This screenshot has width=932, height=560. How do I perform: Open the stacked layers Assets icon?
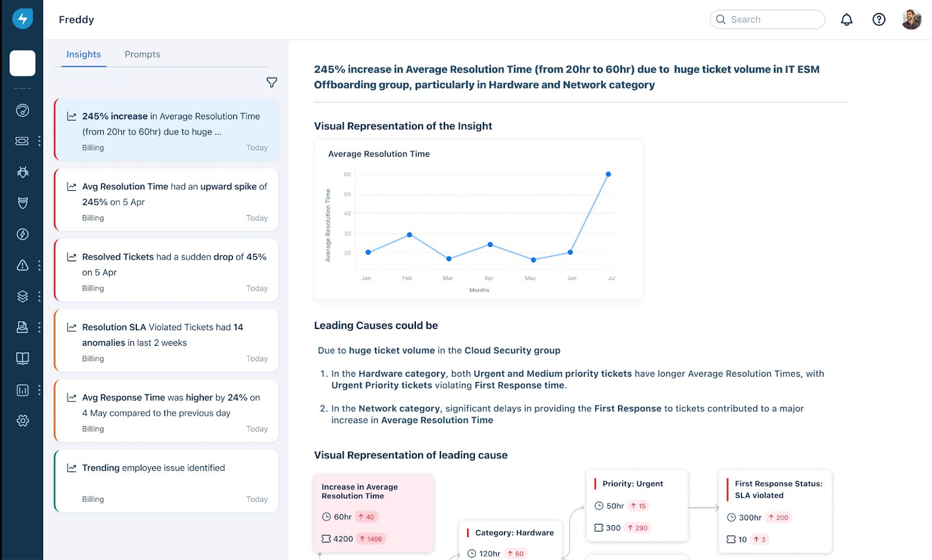[x=22, y=296]
